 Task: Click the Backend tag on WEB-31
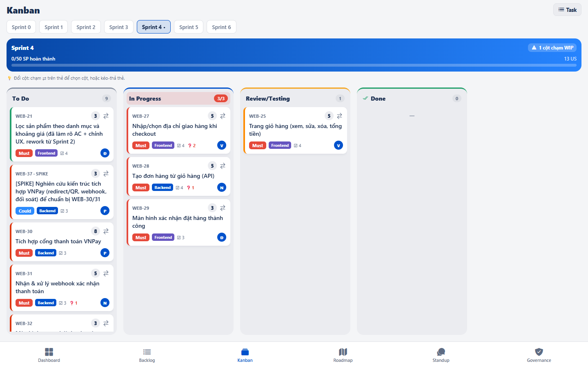pos(46,303)
